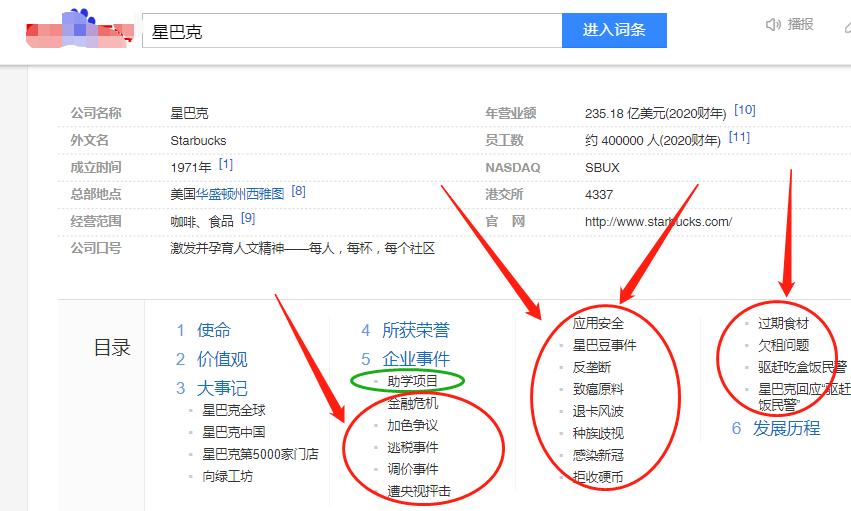
Task: Open reference [11] next to employee count
Action: tap(739, 137)
